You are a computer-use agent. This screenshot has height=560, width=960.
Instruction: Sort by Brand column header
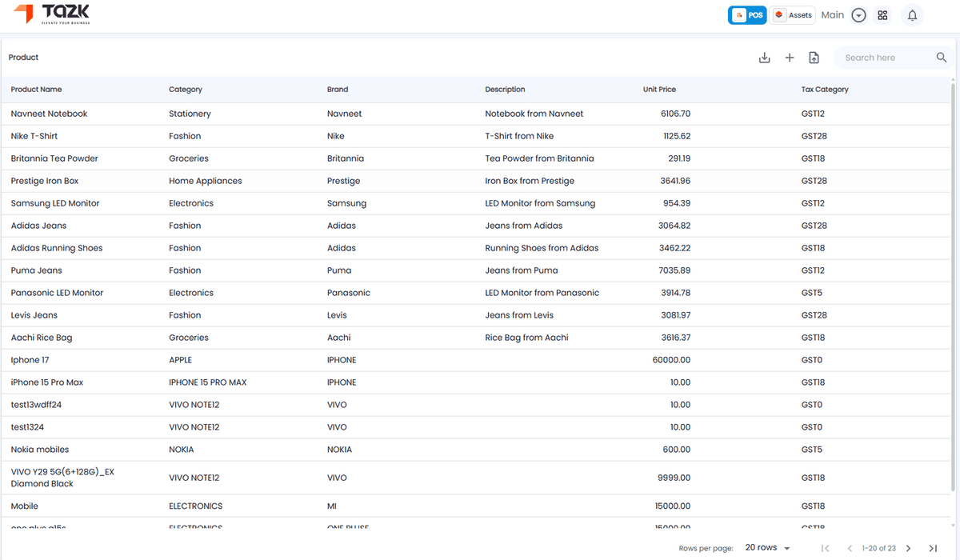point(338,90)
